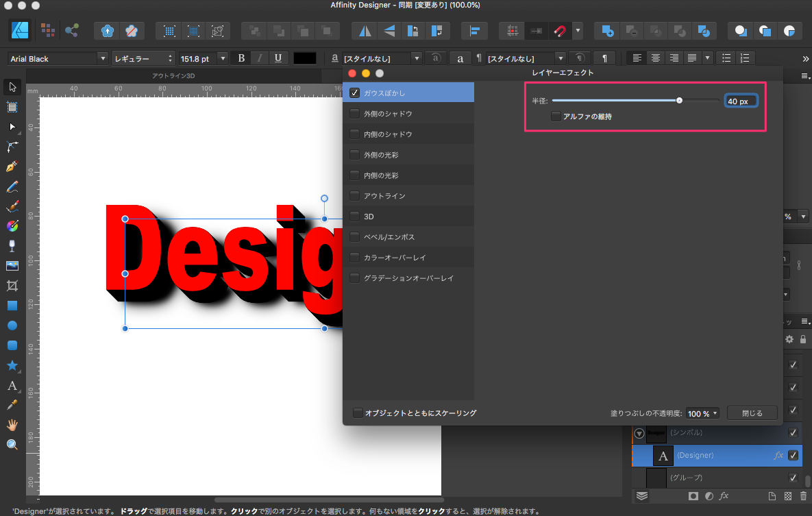Toggle Underline text formatting
The image size is (812, 516).
(278, 58)
